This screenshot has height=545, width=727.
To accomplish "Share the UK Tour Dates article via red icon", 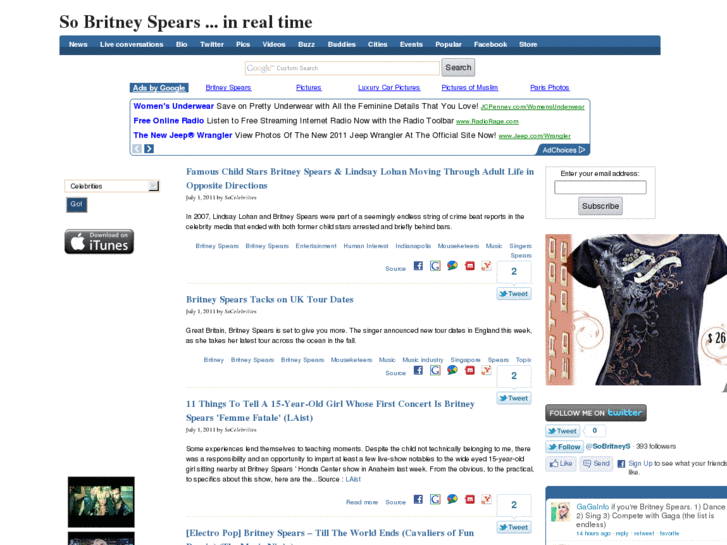I will (x=470, y=370).
